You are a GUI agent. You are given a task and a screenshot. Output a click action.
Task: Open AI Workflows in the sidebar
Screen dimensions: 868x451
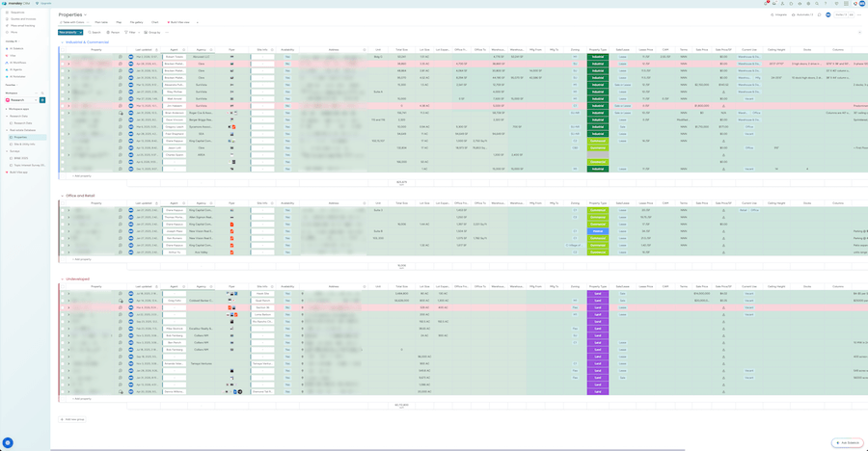coord(17,63)
